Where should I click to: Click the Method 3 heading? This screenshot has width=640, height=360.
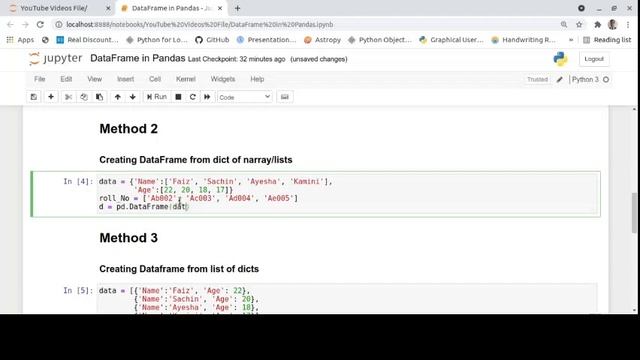coord(129,238)
